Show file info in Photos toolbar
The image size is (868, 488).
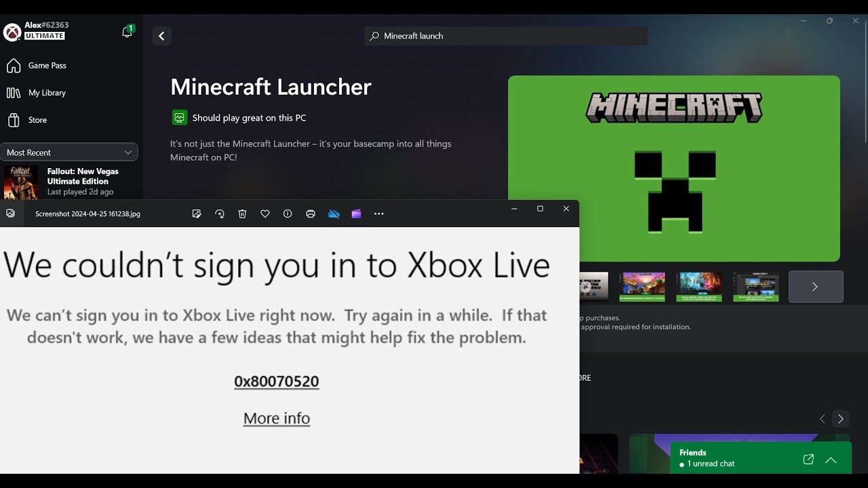point(288,213)
